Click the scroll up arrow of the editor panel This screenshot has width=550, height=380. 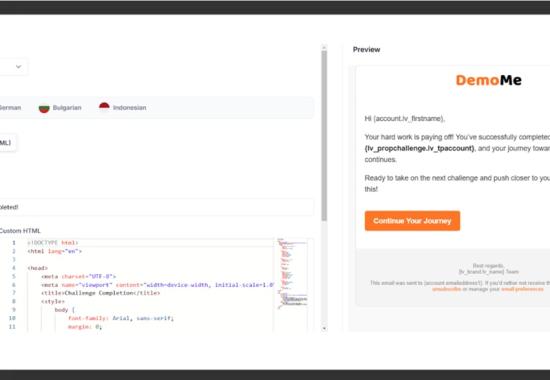324,47
